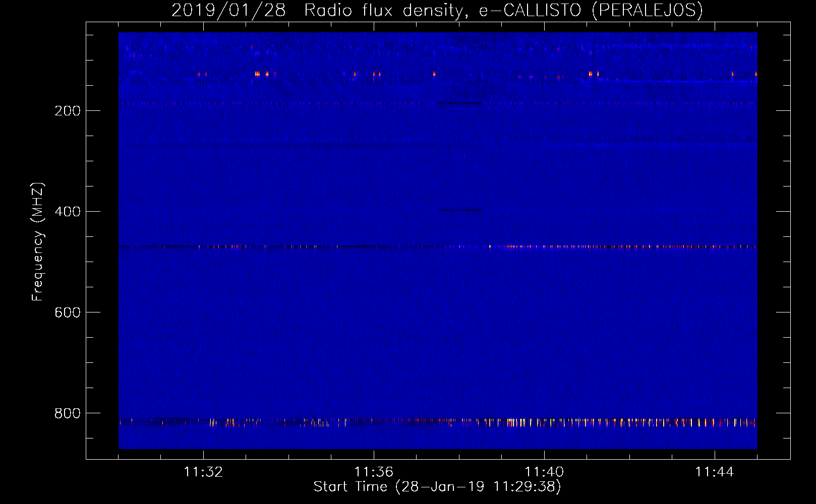The width and height of the screenshot is (816, 504).
Task: Click the 11:40 time axis label
Action: [x=544, y=472]
